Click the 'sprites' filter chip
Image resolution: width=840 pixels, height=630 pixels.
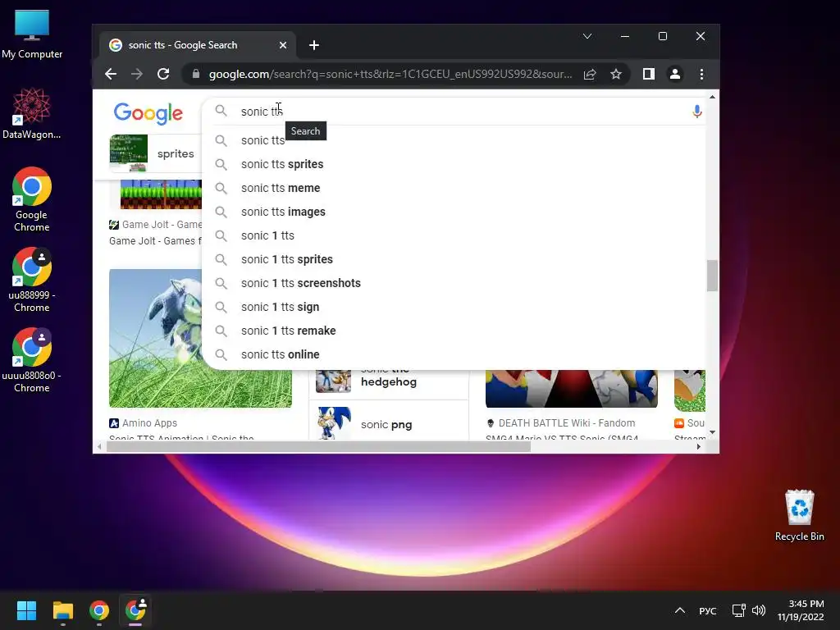click(155, 153)
